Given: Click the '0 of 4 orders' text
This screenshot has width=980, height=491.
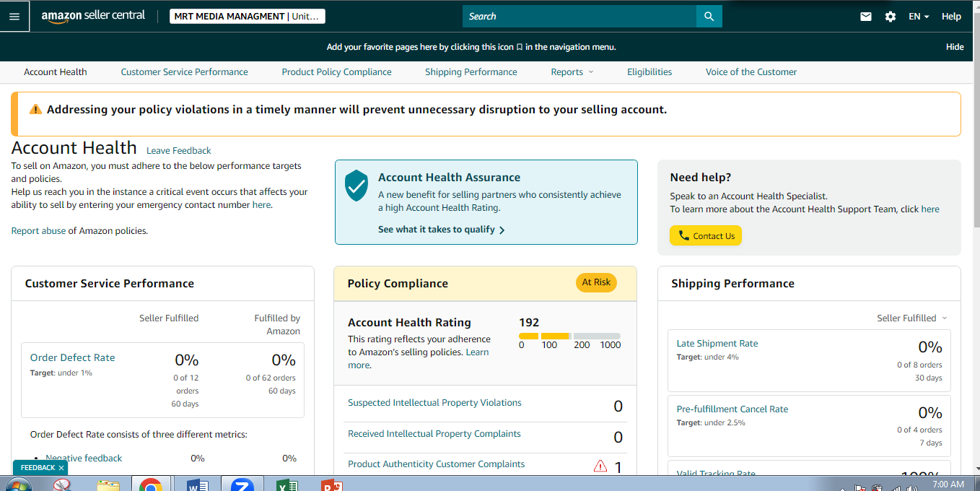Looking at the screenshot, I should (919, 430).
